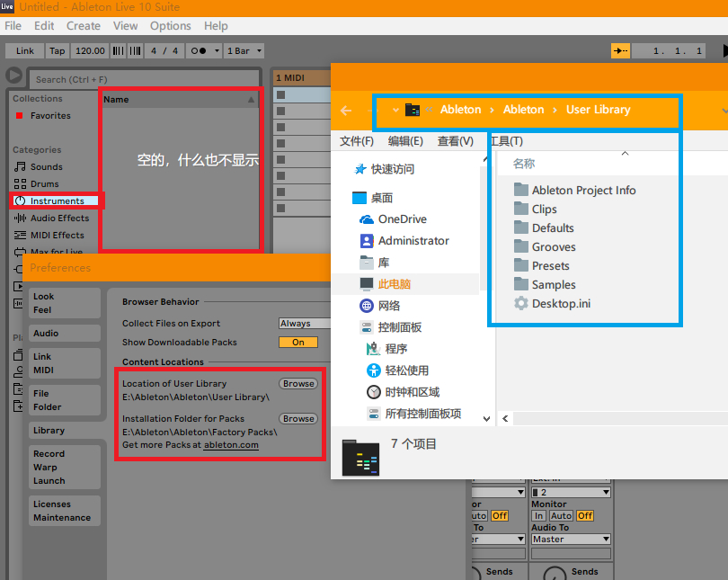Click the sort arrow in the browser Name header

pos(251,100)
